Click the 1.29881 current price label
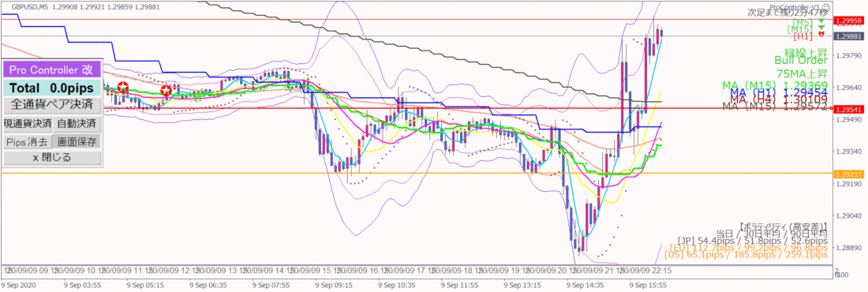 (848, 36)
